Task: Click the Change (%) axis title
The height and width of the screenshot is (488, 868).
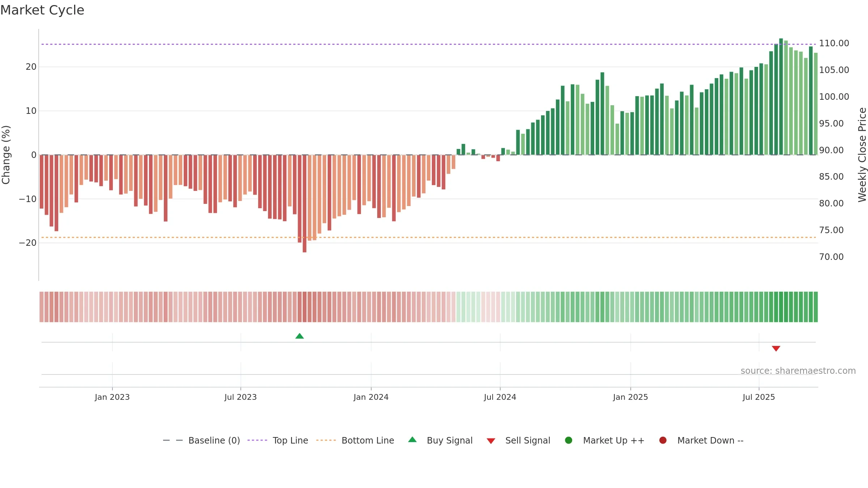Action: [x=6, y=155]
